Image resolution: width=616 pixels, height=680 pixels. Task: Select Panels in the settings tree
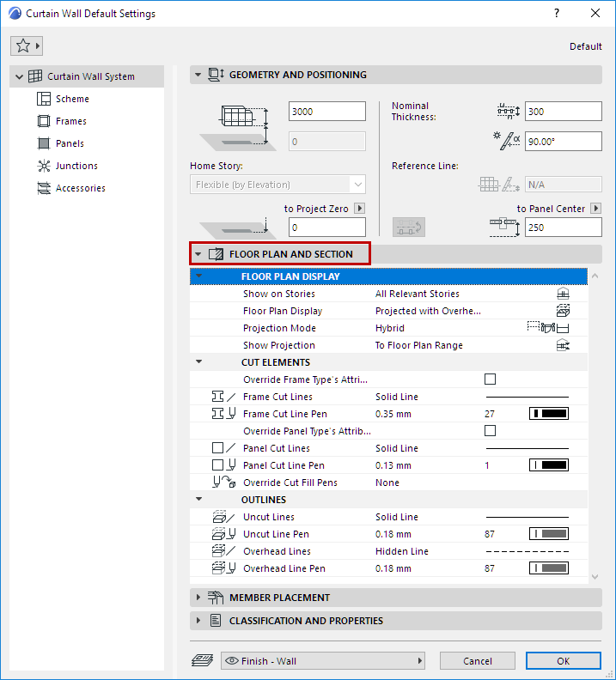click(x=70, y=143)
